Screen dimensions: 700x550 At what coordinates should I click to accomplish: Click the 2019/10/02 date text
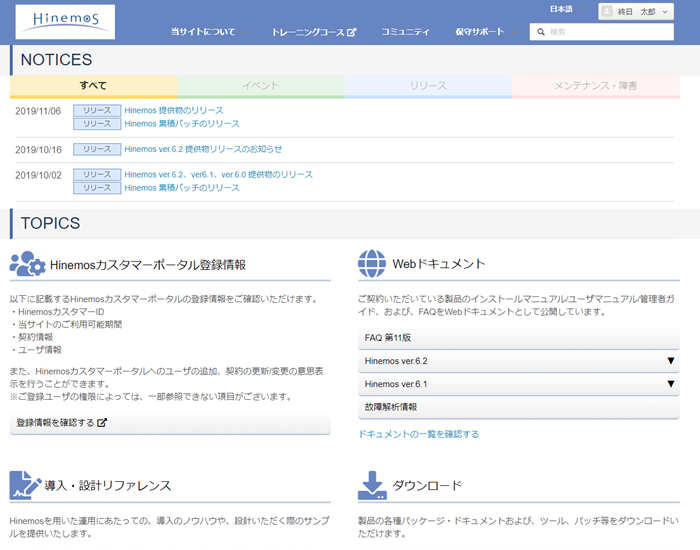click(38, 175)
